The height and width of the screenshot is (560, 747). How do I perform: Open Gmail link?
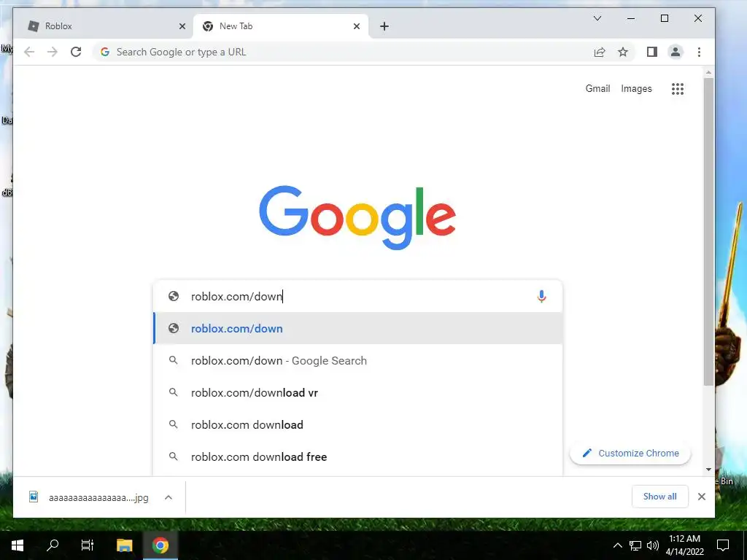click(x=597, y=88)
